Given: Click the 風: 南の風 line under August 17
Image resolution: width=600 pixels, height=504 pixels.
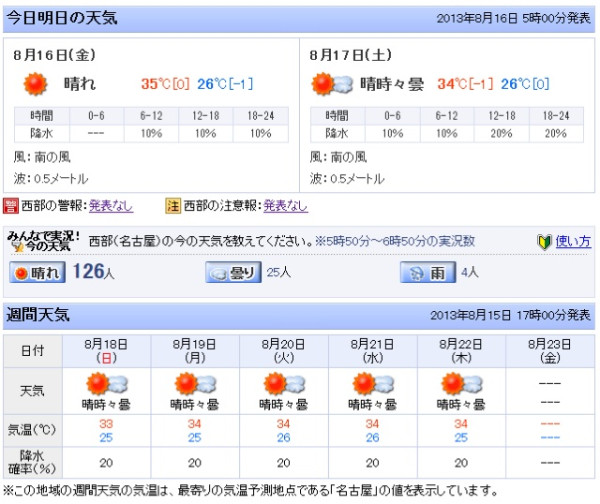Looking at the screenshot, I should [338, 157].
